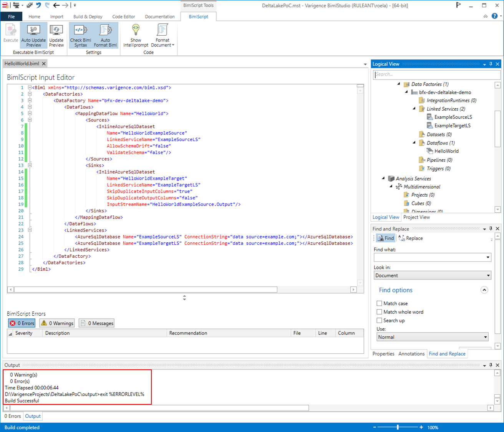Toggle Check Biml Syntax setting
This screenshot has width=504, height=432.
(81, 35)
